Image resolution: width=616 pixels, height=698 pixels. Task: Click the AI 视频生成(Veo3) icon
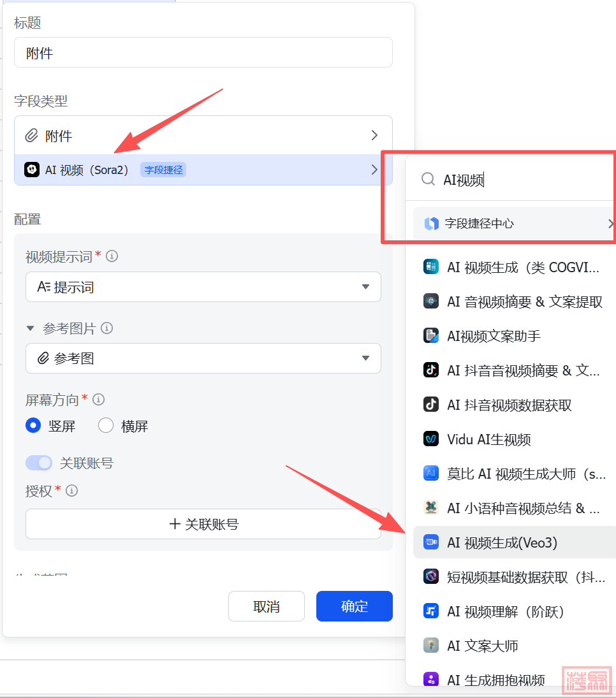click(x=431, y=542)
